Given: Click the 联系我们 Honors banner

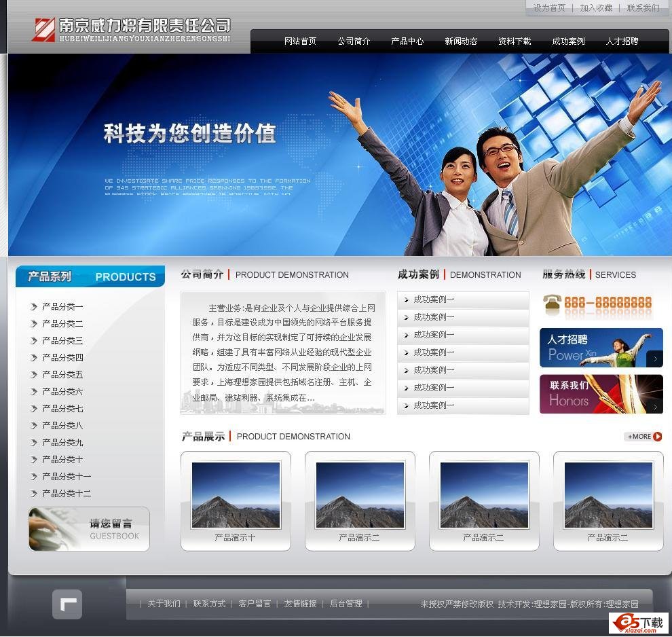Looking at the screenshot, I should click(x=601, y=395).
